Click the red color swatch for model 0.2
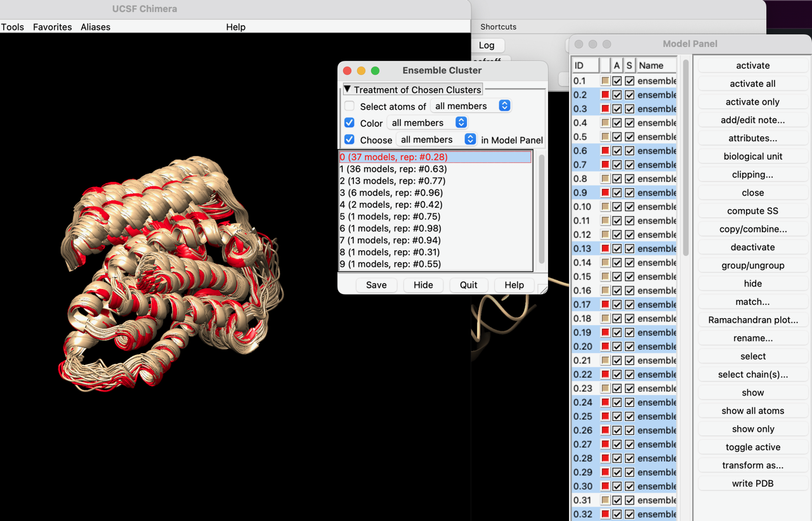Viewport: 812px width, 521px height. 605,95
